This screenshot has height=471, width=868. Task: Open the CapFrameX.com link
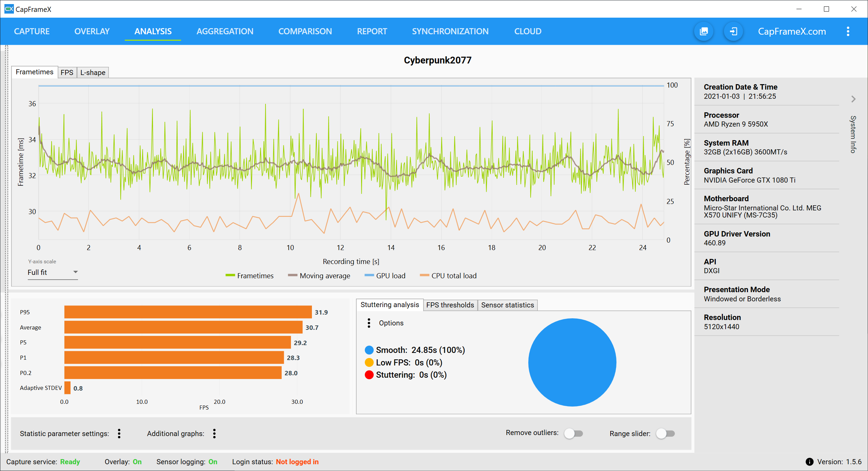click(x=792, y=32)
